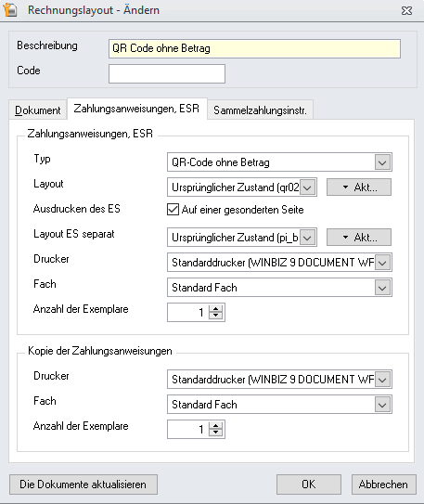Click the Akt... button beside Layout

pyautogui.click(x=359, y=187)
